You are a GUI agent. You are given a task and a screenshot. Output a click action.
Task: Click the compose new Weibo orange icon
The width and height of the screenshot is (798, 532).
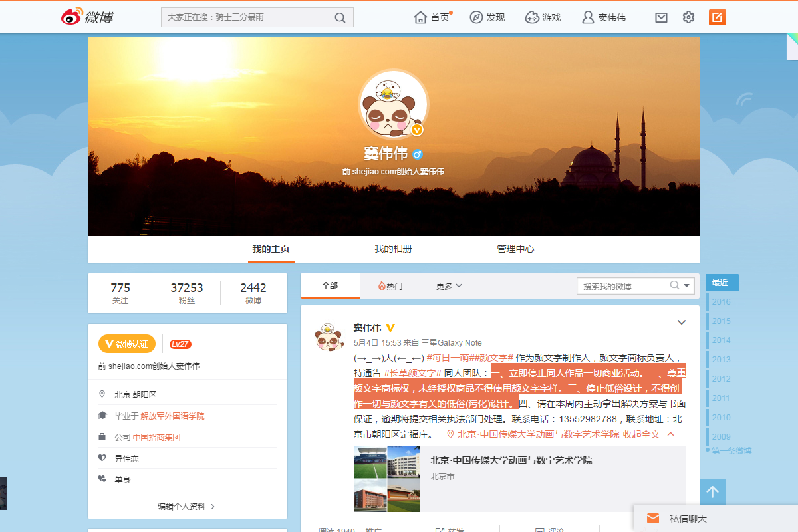tap(717, 17)
